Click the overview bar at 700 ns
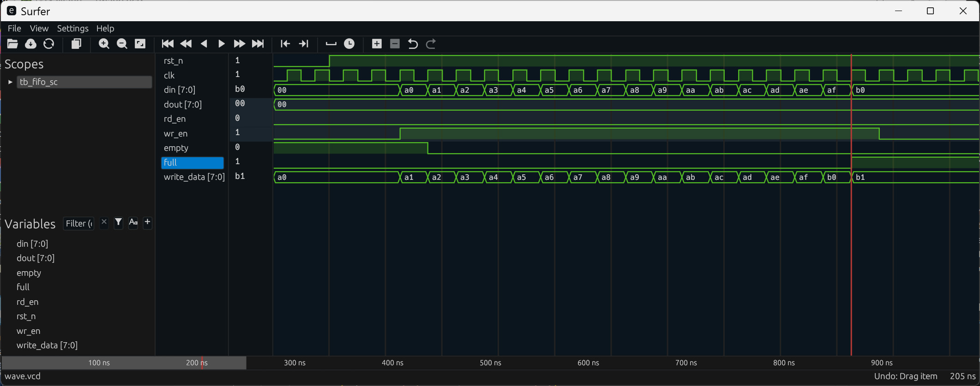 (686, 363)
